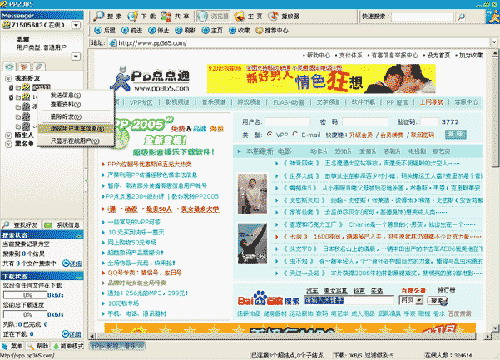500x360 pixels.
Task: Choose 只显示在线用户 (Show Online Only) from menu
Action: (x=75, y=141)
